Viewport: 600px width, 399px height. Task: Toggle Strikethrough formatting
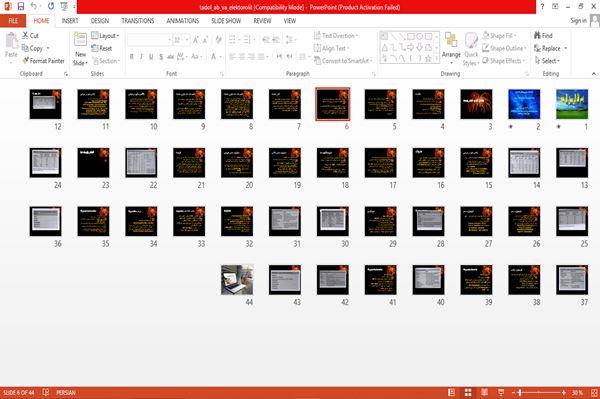click(x=170, y=57)
